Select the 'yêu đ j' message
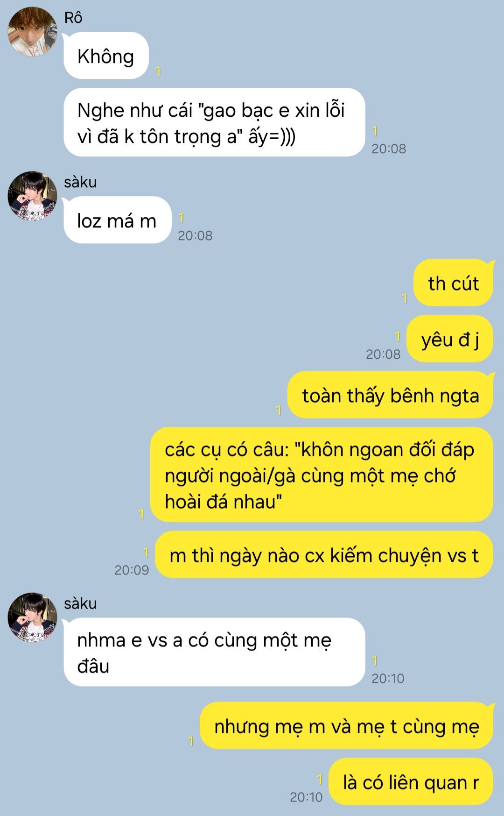This screenshot has height=816, width=504. click(450, 339)
